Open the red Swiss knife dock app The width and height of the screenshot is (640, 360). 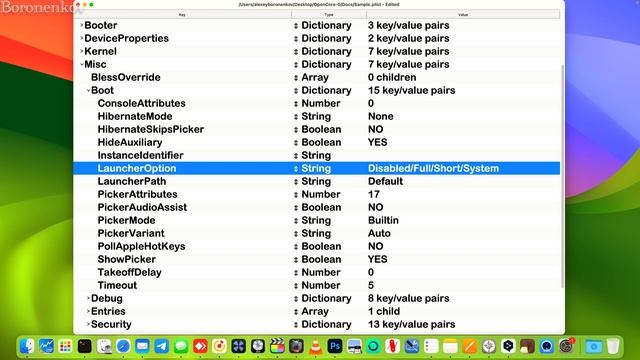[393, 346]
